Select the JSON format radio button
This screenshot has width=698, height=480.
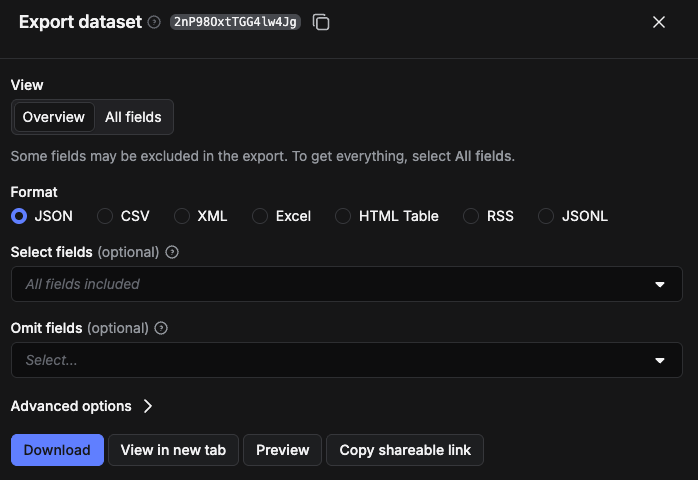coord(19,216)
